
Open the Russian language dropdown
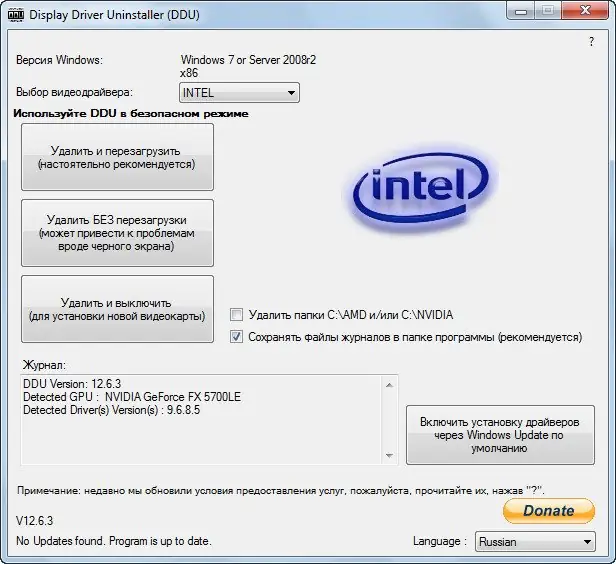coord(535,542)
